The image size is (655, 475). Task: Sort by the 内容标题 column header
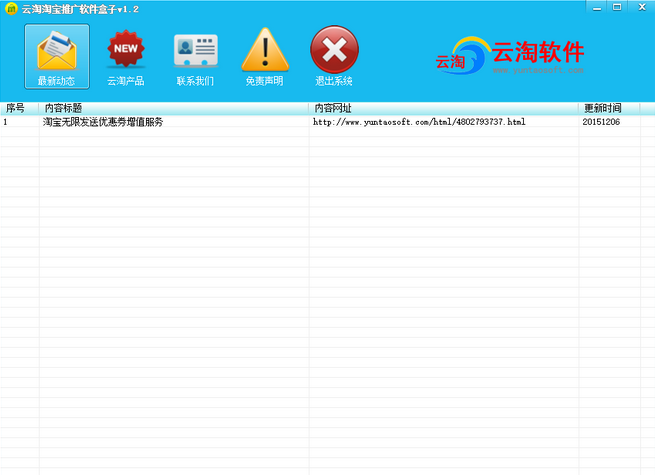pyautogui.click(x=174, y=108)
